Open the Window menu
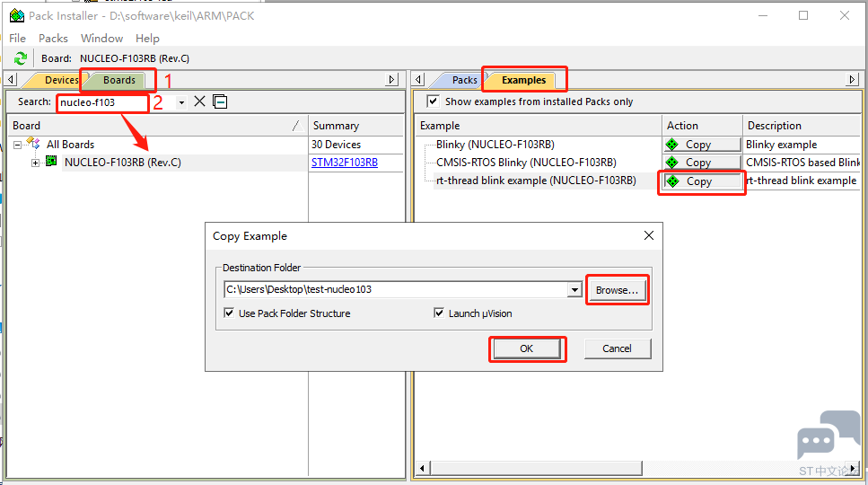Image resolution: width=868 pixels, height=485 pixels. pos(101,39)
